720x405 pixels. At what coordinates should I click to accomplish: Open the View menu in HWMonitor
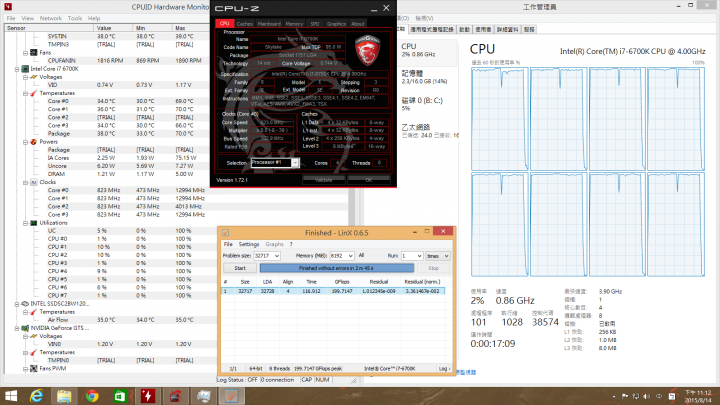tap(28, 18)
